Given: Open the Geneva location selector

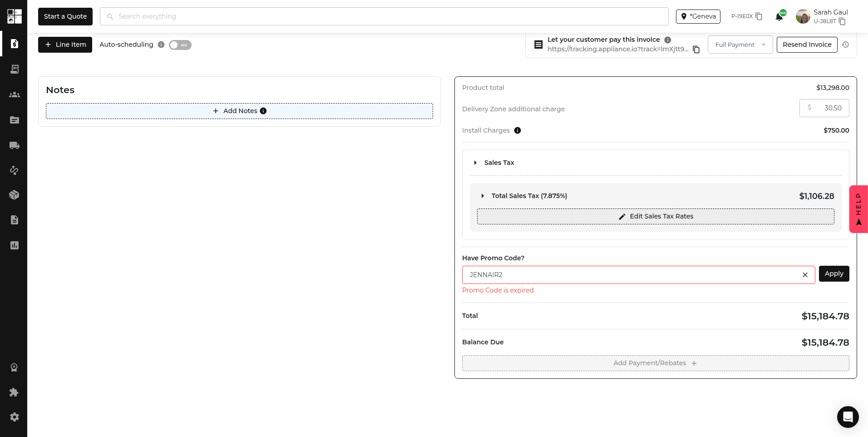Looking at the screenshot, I should 698,16.
